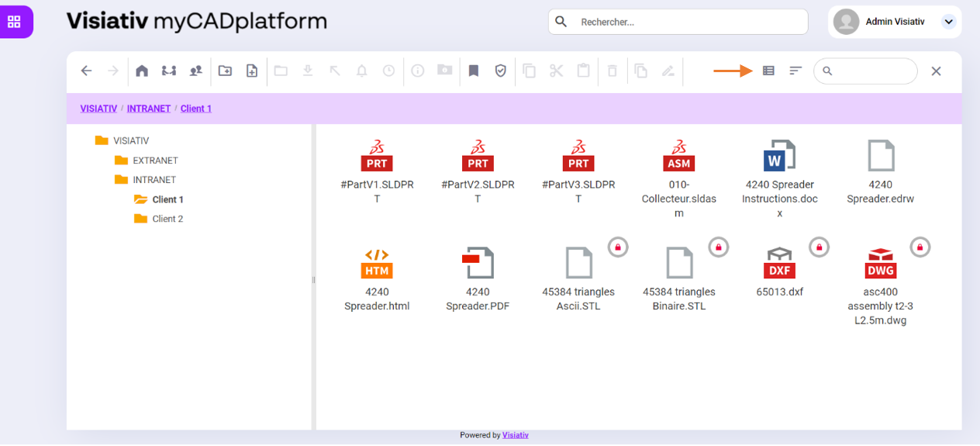Image resolution: width=980 pixels, height=446 pixels.
Task: Switch to list view display
Action: click(x=768, y=71)
